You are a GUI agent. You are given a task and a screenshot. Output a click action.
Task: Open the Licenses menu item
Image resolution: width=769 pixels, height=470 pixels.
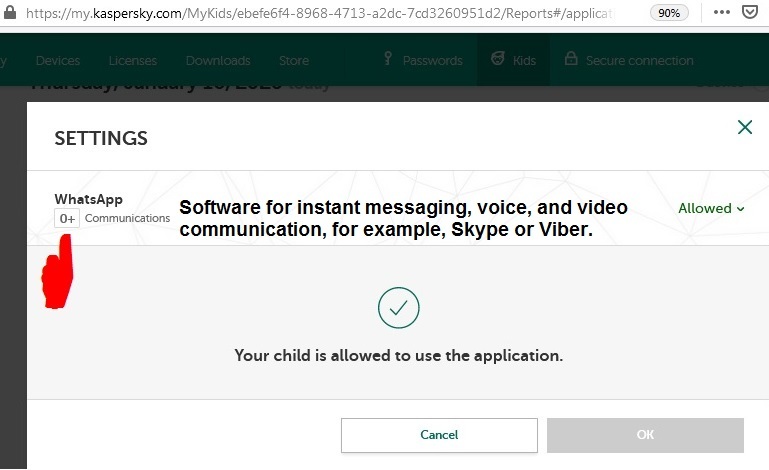click(132, 60)
